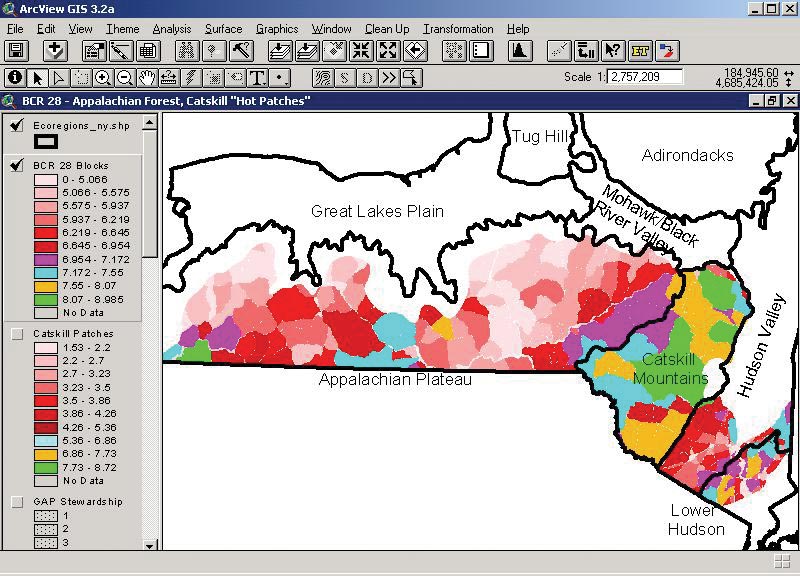
Task: Toggle BCR 28 Blocks theme checkbox
Action: [17, 165]
